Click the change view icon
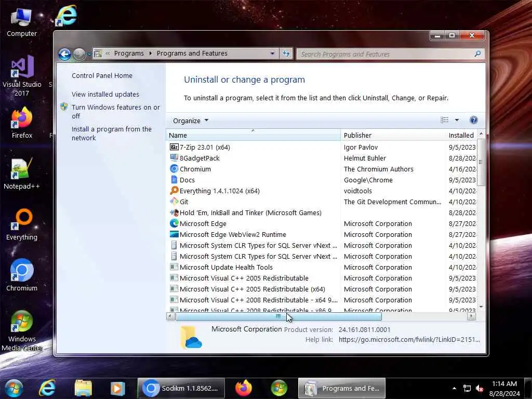The width and height of the screenshot is (532, 399). 445,120
